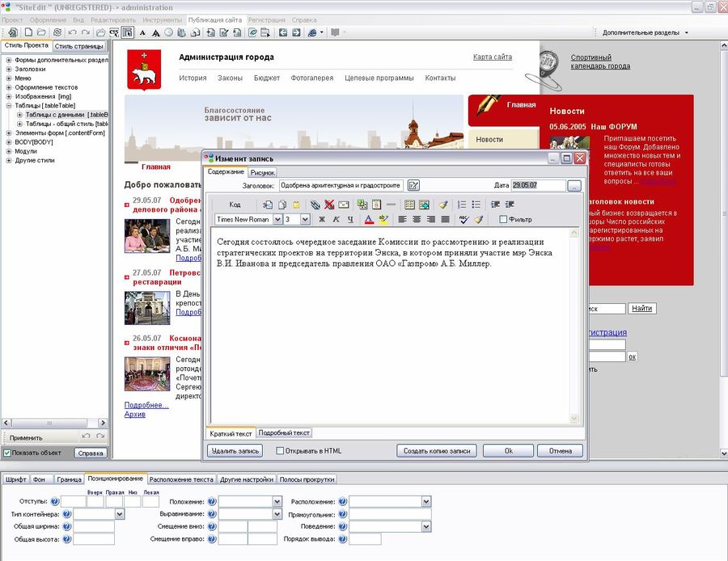The width and height of the screenshot is (728, 561).
Task: Click the bold Ж formatting icon
Action: pos(322,220)
